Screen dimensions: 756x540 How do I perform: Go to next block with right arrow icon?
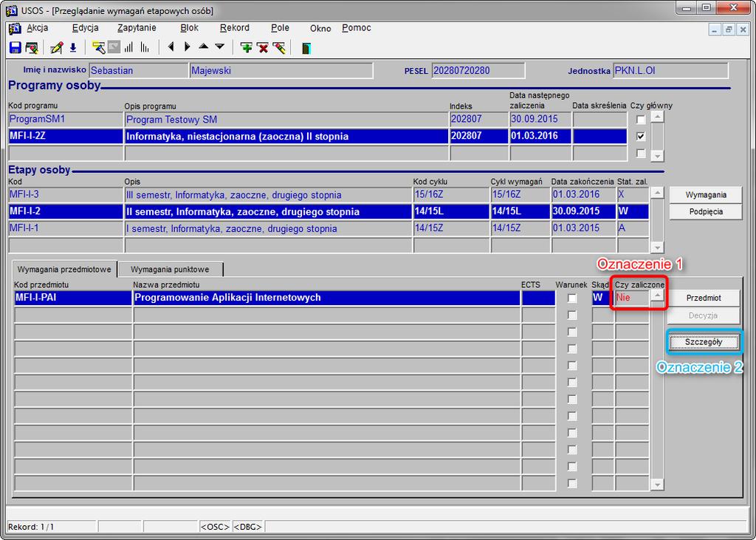(187, 47)
